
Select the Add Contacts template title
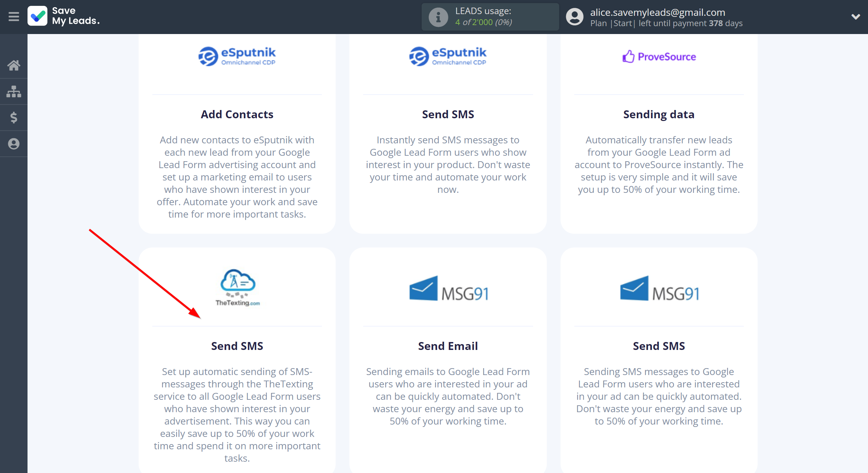click(237, 114)
